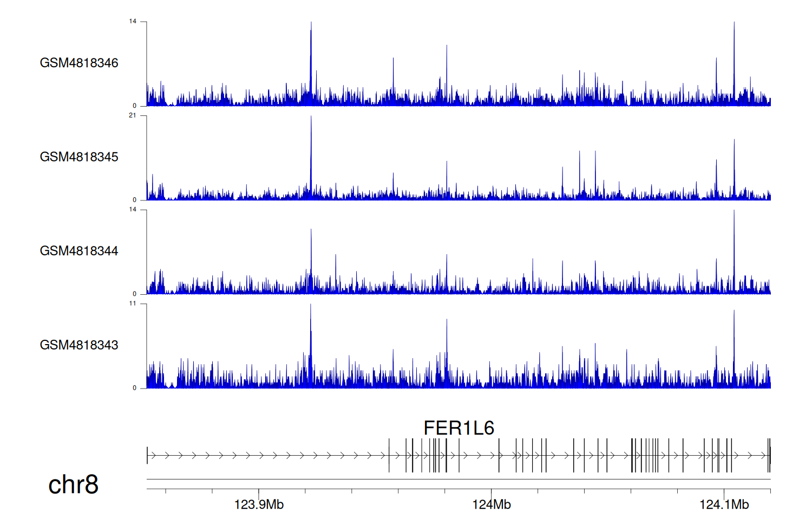Click the y-axis maximum 14 on GSM4818346
This screenshot has width=812, height=531.
[x=133, y=22]
